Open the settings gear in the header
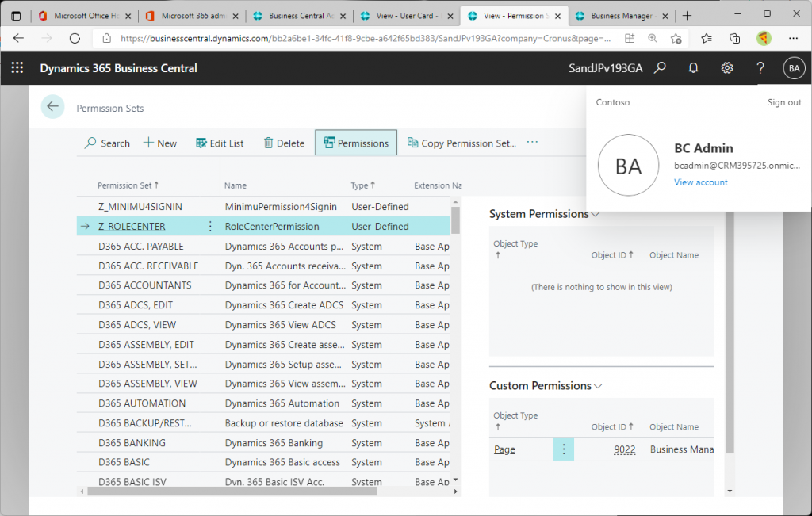The image size is (812, 516). [727, 68]
